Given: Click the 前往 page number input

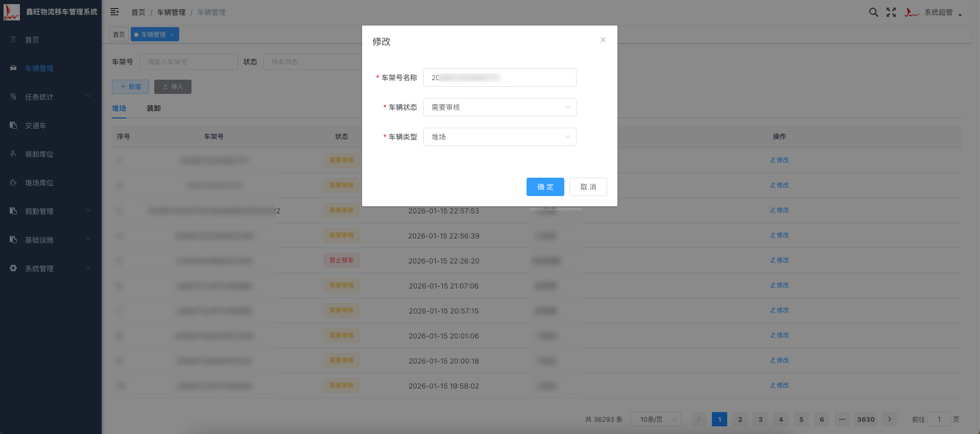Looking at the screenshot, I should (x=939, y=419).
